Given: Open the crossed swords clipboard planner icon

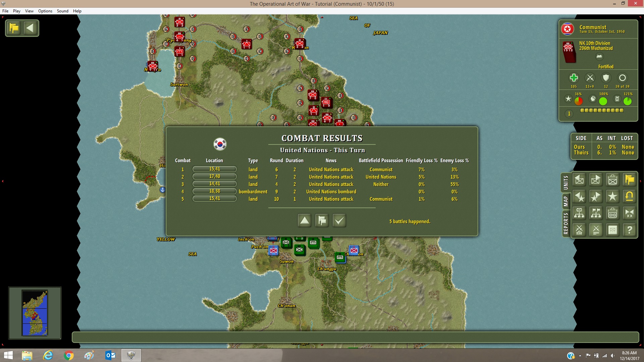Looking at the screenshot, I should coord(579,230).
